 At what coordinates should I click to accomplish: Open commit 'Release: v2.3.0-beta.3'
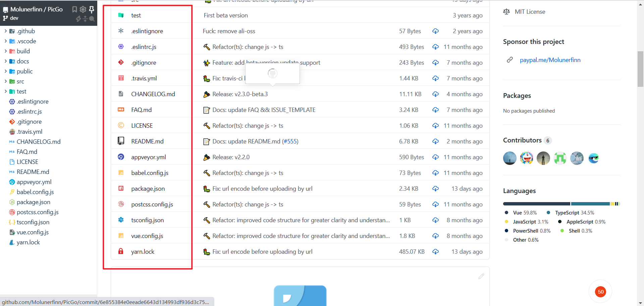click(240, 94)
